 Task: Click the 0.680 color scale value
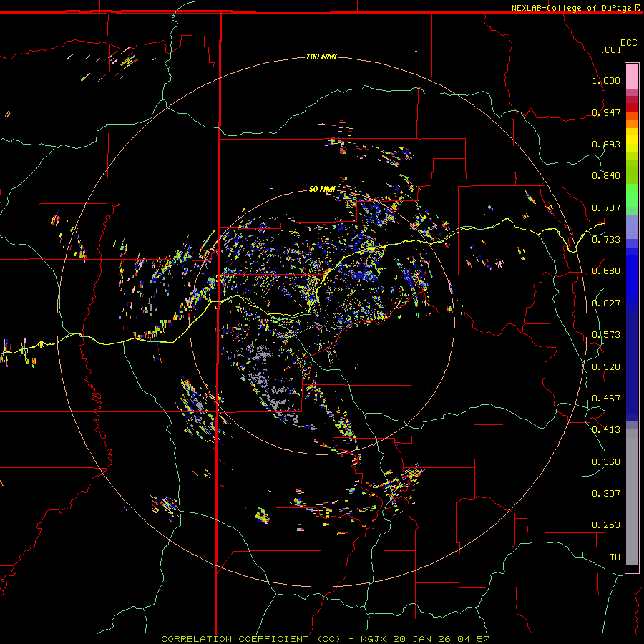pos(606,271)
